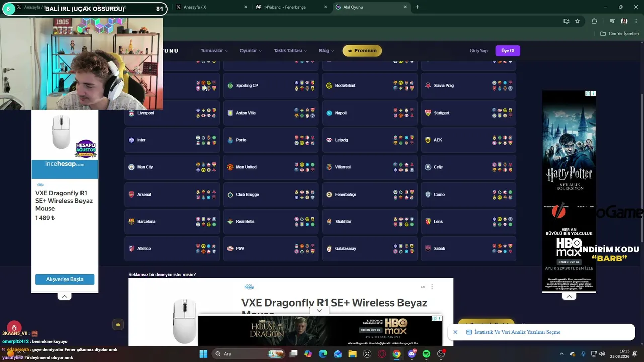
Task: Open Spotify from the taskbar
Action: pos(427,354)
